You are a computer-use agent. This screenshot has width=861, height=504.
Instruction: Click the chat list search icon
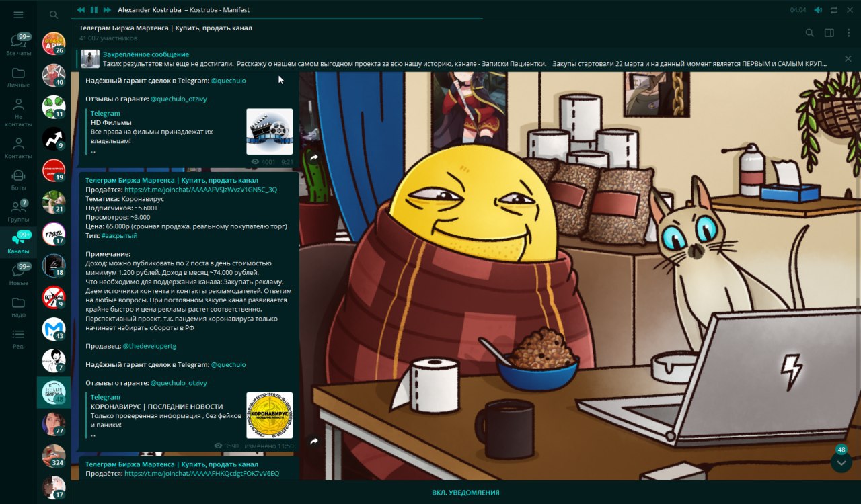pyautogui.click(x=54, y=14)
